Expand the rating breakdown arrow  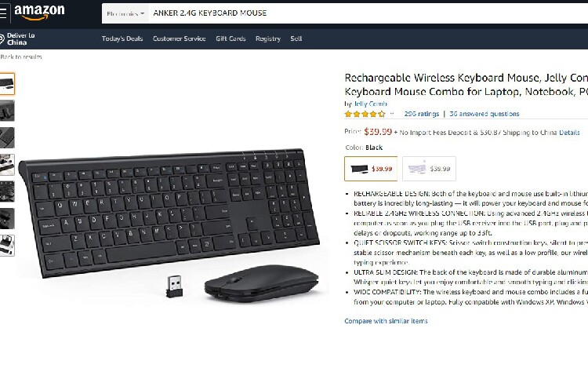point(392,114)
